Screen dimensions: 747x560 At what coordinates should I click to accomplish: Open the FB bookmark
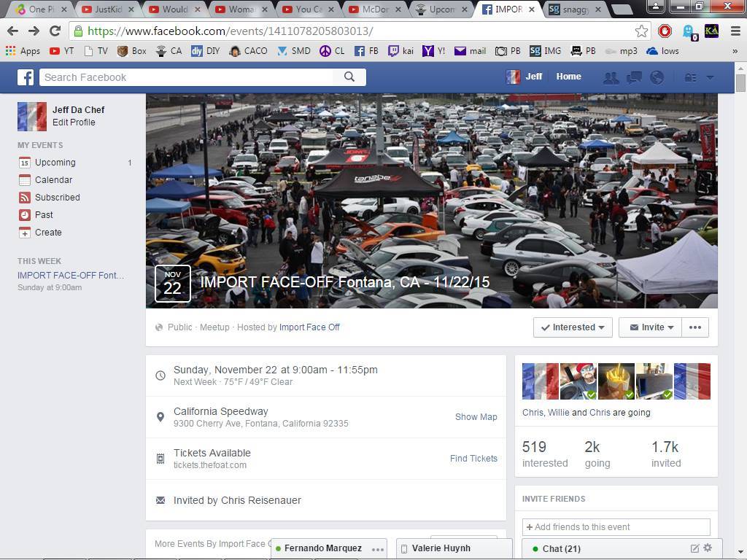(x=366, y=51)
